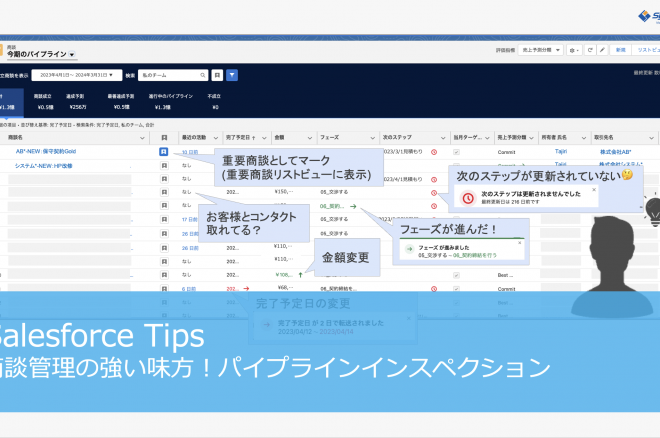
Task: Open the 評価指標 dropdown showing 売上予測分類
Action: point(540,50)
